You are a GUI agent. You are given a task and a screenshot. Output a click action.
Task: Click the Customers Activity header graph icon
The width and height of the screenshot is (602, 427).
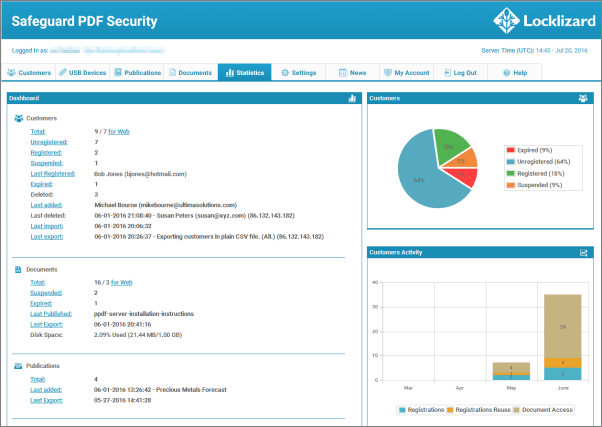coord(584,253)
